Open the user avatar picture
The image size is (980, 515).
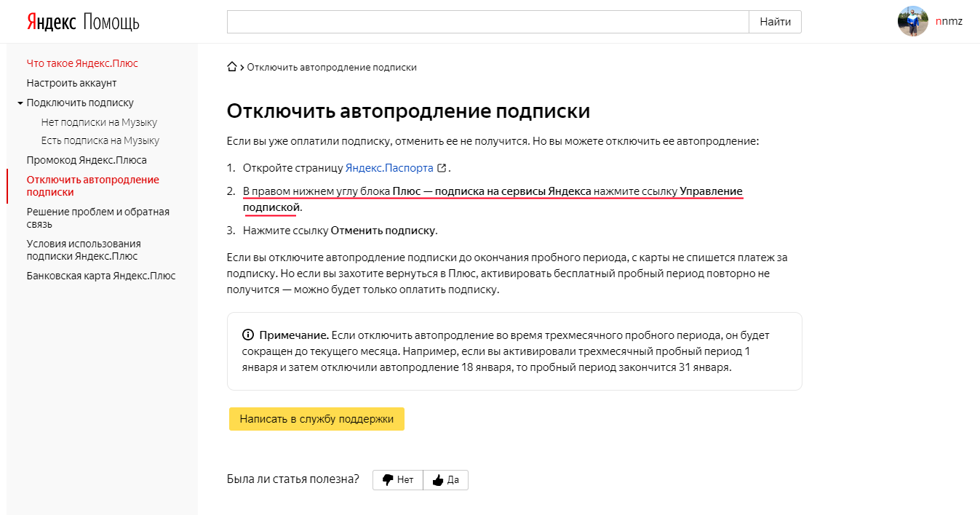[912, 21]
